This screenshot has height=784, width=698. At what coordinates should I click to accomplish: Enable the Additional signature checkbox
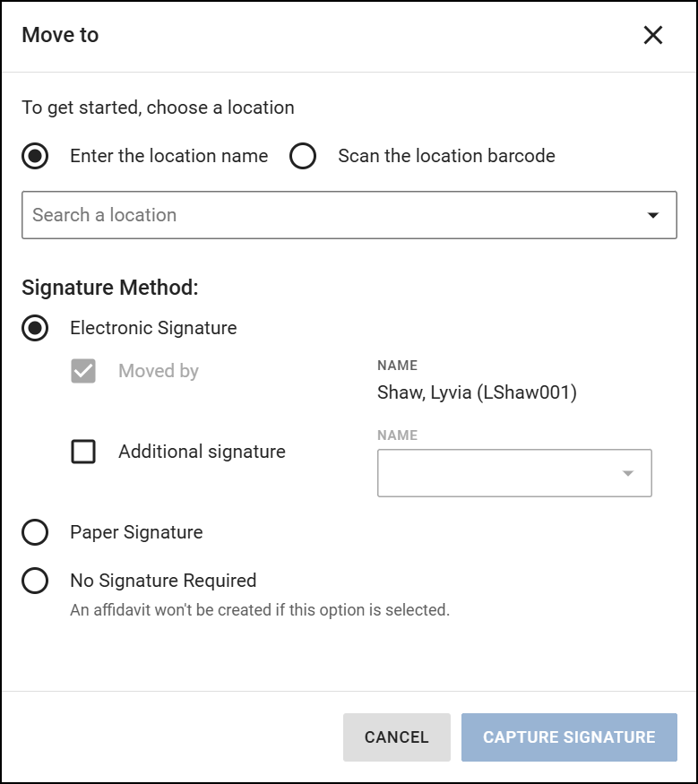[83, 452]
